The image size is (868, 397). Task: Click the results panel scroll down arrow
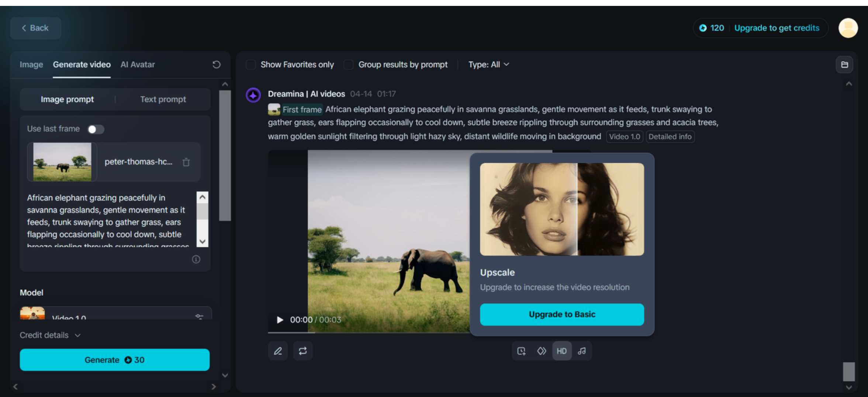click(849, 387)
